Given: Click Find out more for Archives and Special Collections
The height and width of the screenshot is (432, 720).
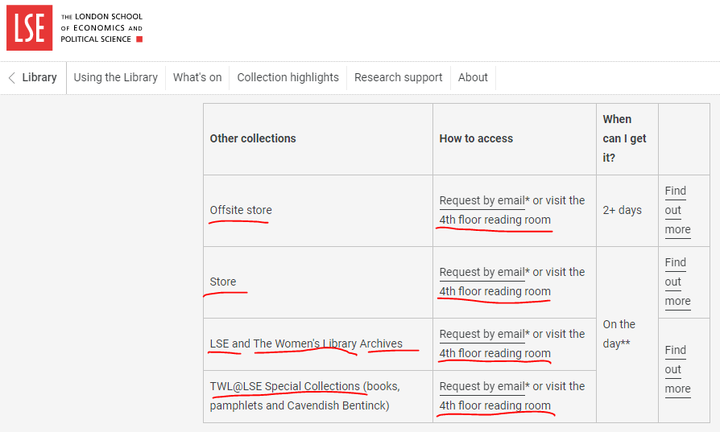Looking at the screenshot, I should (678, 370).
